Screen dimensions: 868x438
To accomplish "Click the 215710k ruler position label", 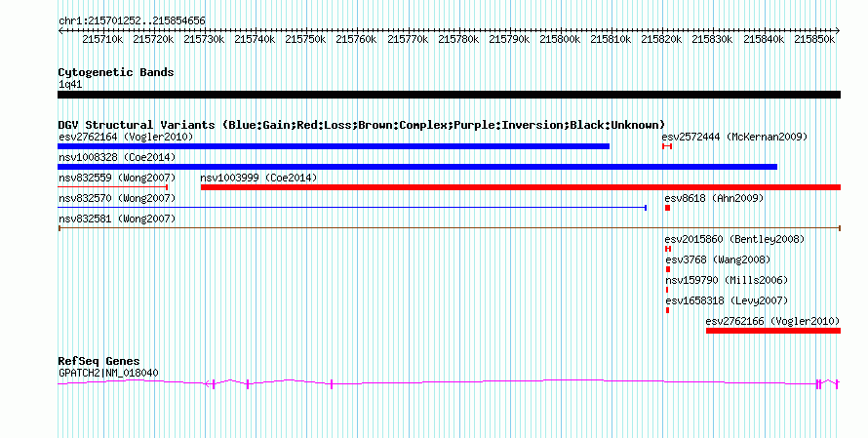I will point(102,39).
